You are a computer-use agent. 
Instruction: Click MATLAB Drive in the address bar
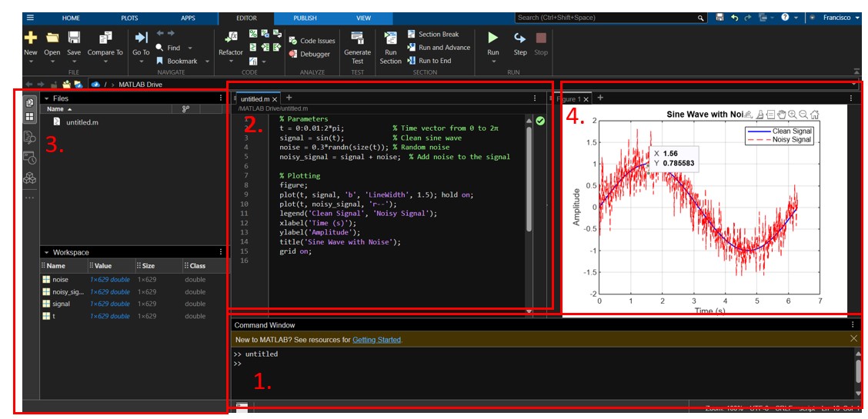coord(141,85)
